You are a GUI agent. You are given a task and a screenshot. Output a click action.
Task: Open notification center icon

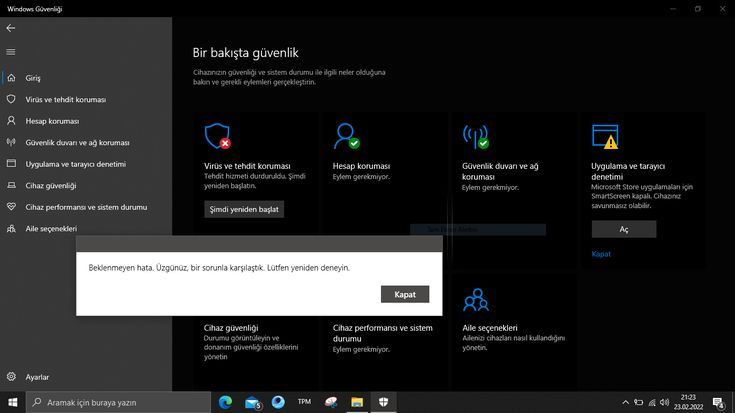(x=719, y=403)
